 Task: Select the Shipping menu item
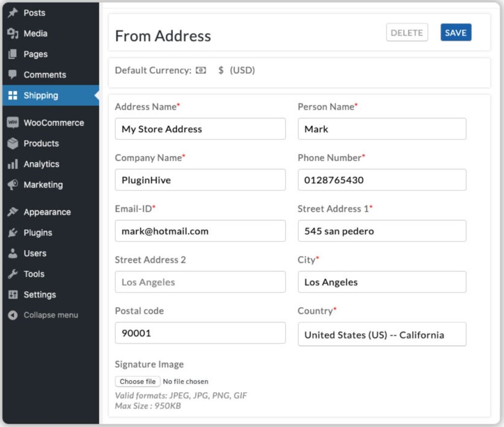click(51, 95)
